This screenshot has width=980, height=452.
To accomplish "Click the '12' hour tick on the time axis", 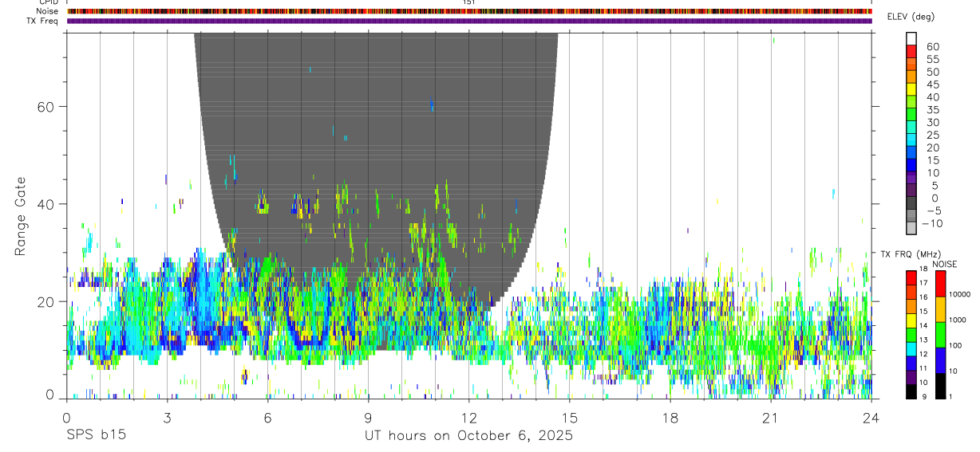I will [x=469, y=417].
